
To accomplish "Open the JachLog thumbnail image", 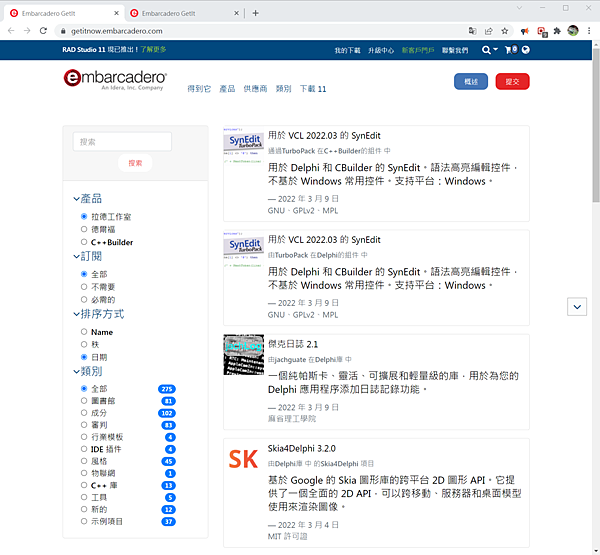I will (x=243, y=354).
